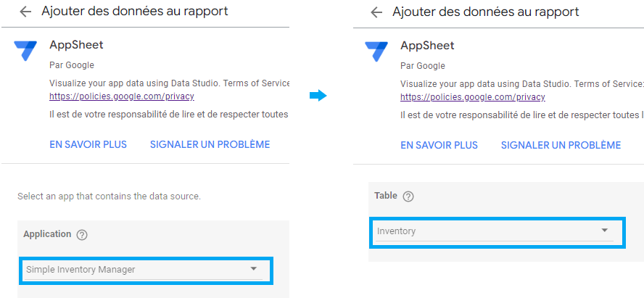Open the Simple Inventory Manager dropdown

tap(145, 270)
